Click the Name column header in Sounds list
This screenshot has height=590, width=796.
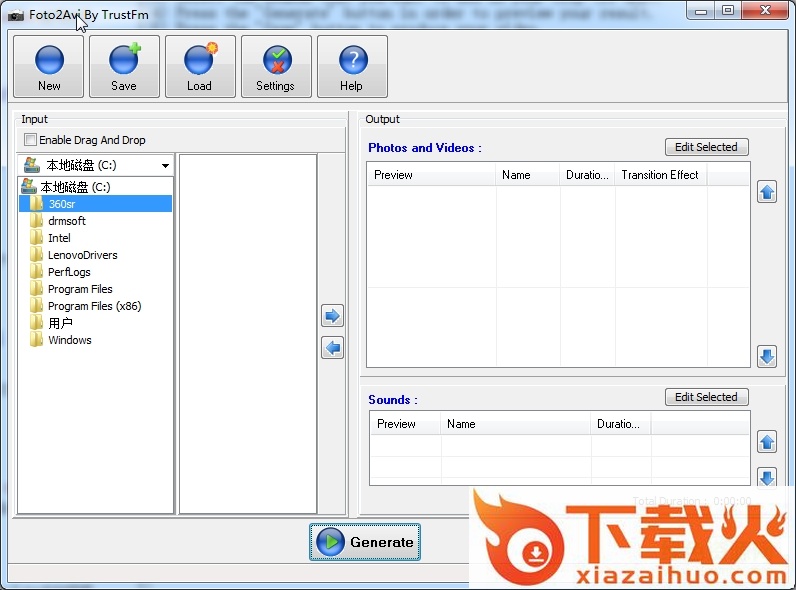tap(515, 423)
